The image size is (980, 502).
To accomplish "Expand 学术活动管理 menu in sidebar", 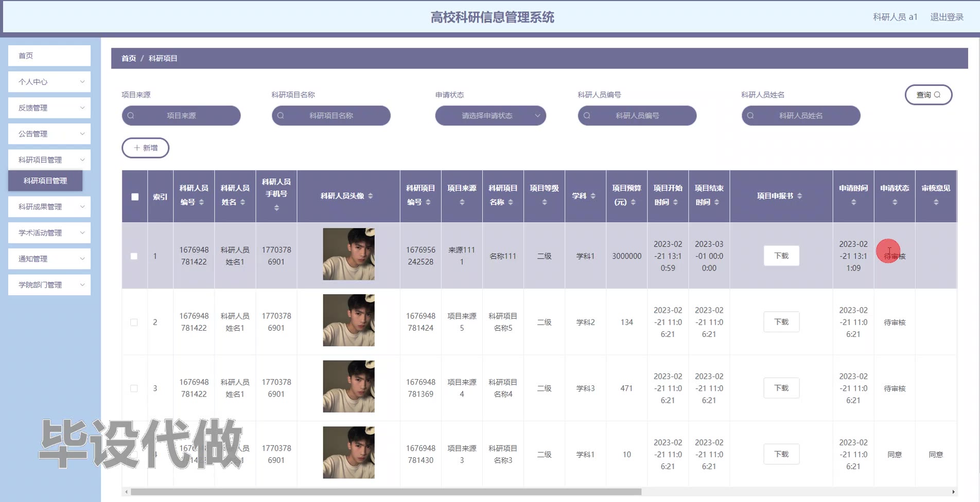I will click(49, 233).
